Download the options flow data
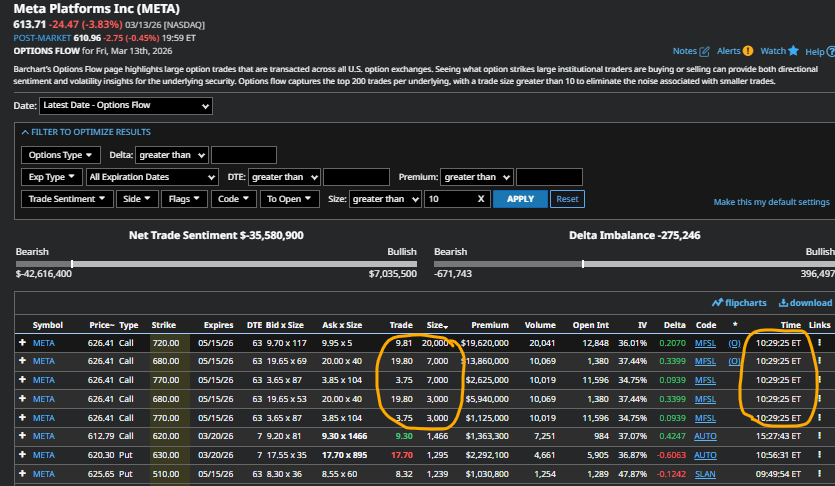835x486 pixels. click(x=804, y=302)
